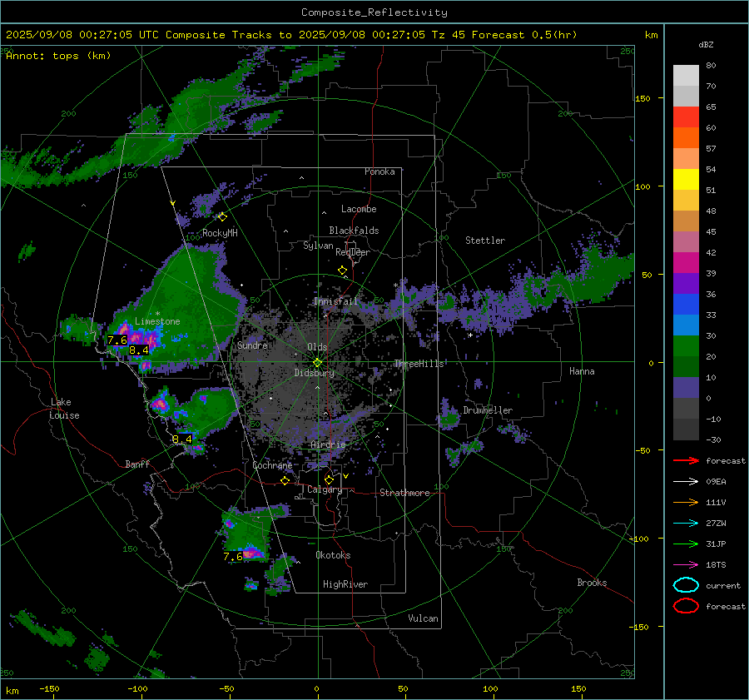Viewport: 749px width, 700px height.
Task: Click the Hanna place label
Action: [x=582, y=371]
